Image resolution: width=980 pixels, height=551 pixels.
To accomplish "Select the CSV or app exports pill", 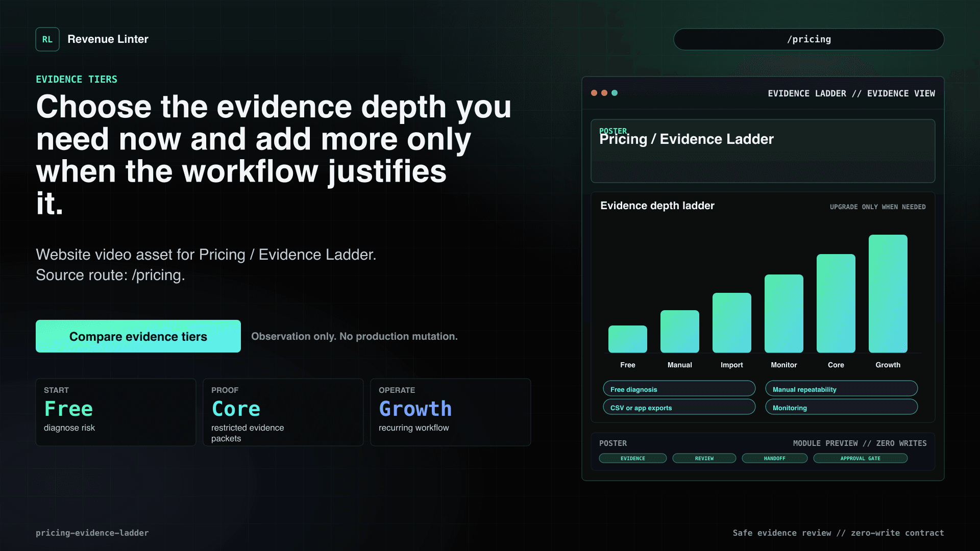I will point(679,407).
